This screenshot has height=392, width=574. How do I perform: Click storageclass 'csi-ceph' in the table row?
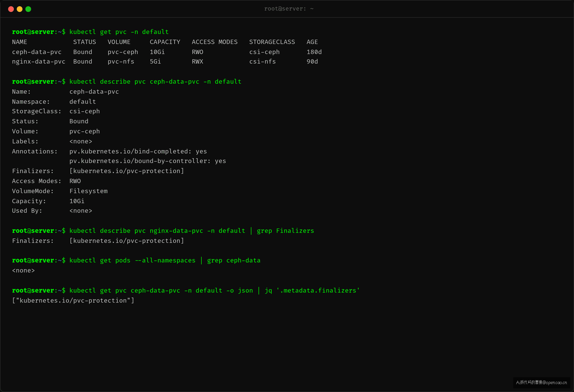(x=264, y=52)
